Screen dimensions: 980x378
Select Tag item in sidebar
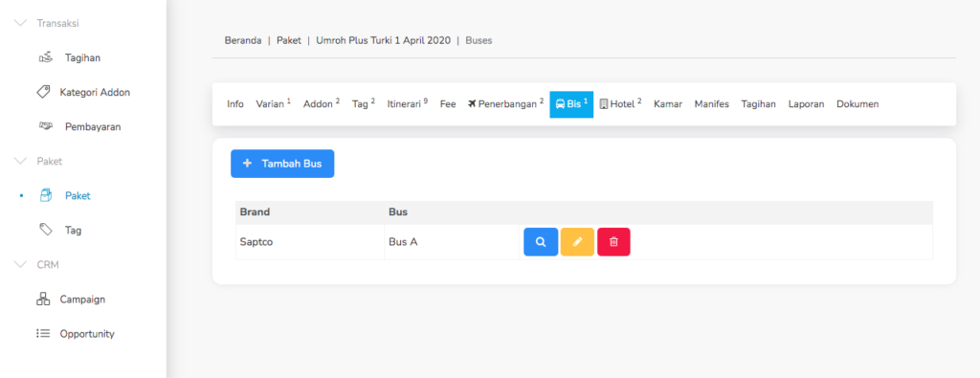pos(73,230)
